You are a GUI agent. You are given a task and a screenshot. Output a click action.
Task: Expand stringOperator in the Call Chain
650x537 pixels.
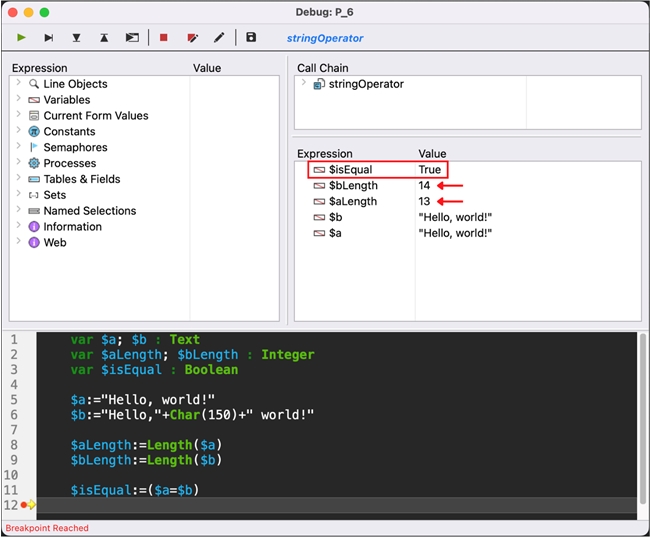point(304,84)
